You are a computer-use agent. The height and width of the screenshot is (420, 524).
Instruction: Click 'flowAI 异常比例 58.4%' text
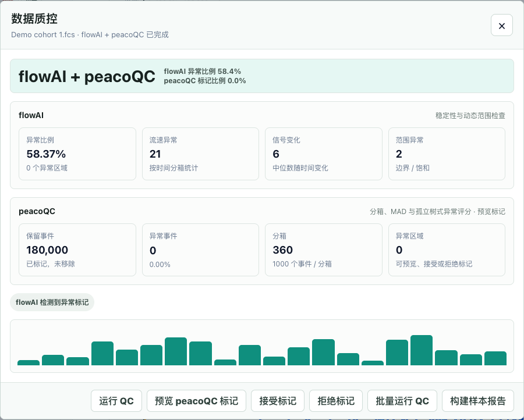click(x=202, y=72)
